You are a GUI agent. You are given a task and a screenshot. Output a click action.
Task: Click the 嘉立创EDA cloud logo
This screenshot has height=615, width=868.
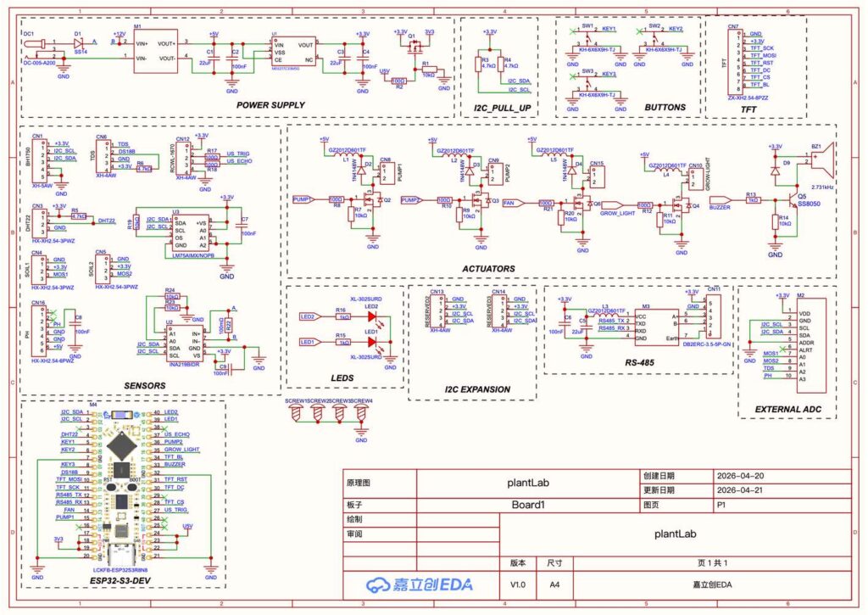tap(419, 584)
